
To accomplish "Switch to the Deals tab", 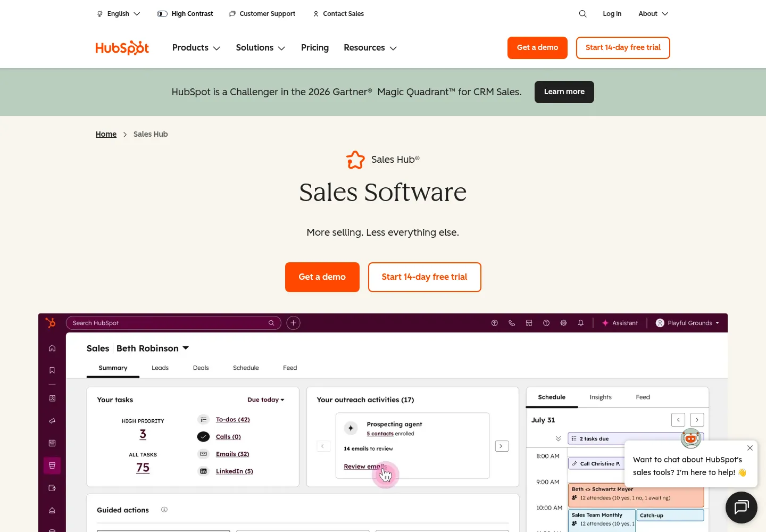I will 201,368.
